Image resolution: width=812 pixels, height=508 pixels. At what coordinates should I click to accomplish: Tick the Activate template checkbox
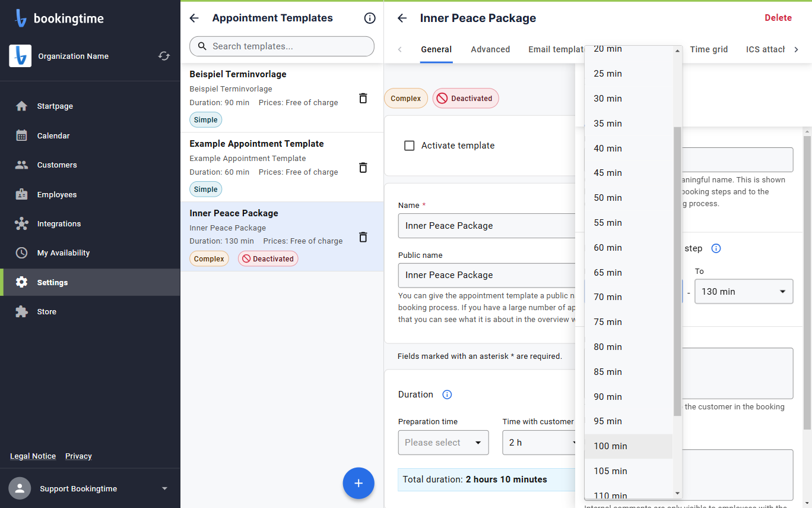[409, 146]
